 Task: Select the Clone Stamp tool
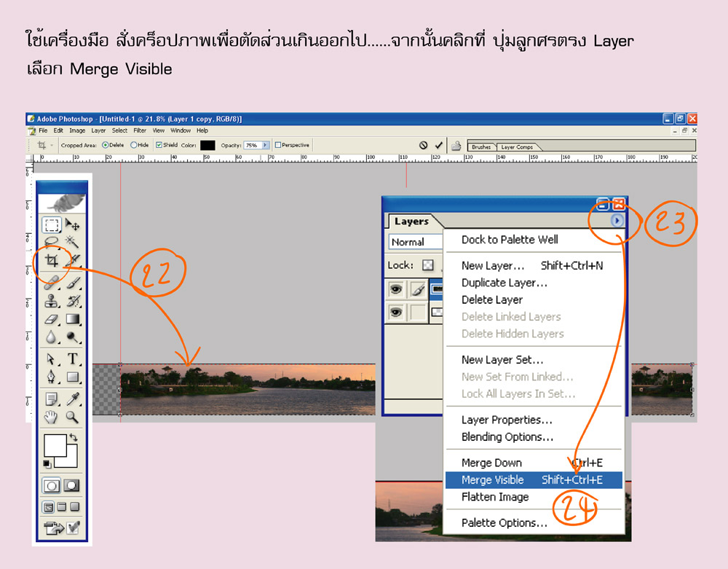52,300
